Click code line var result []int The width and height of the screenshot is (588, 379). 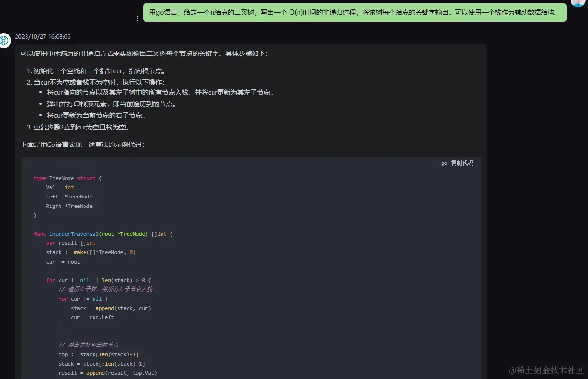(71, 243)
